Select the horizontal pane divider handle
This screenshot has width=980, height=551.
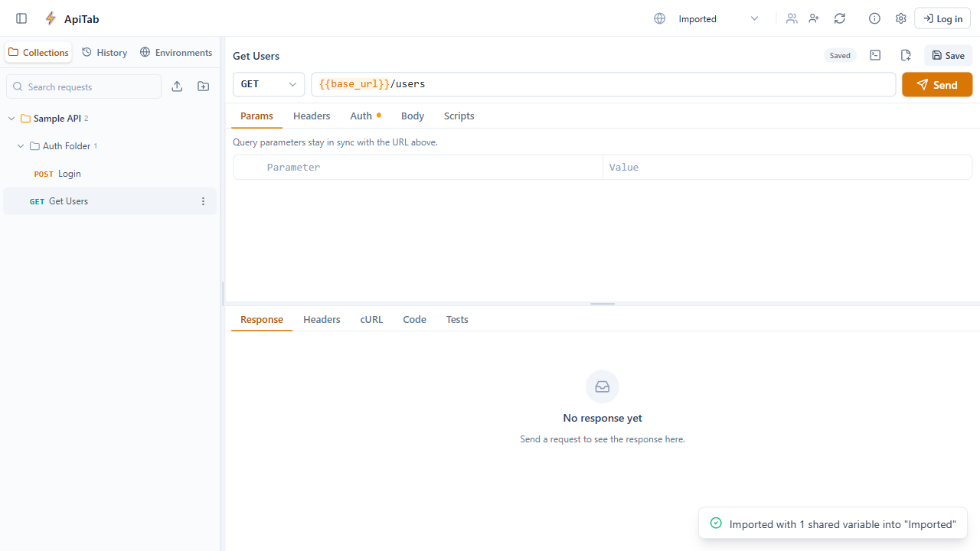(603, 304)
